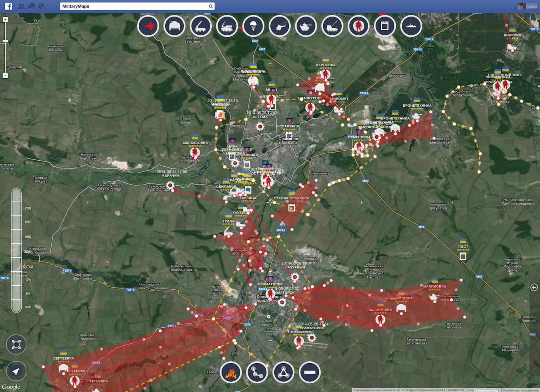This screenshot has width=540, height=392.
Task: Select the tank unit icon
Action: 306,26
